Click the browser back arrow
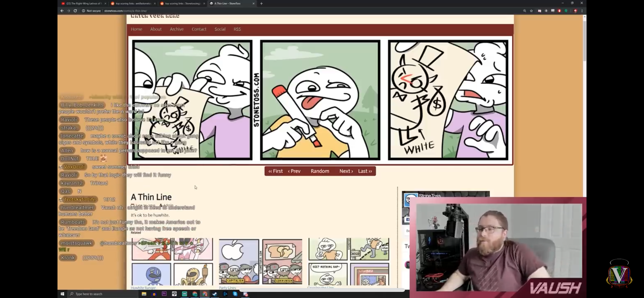This screenshot has width=644, height=298. [x=62, y=11]
